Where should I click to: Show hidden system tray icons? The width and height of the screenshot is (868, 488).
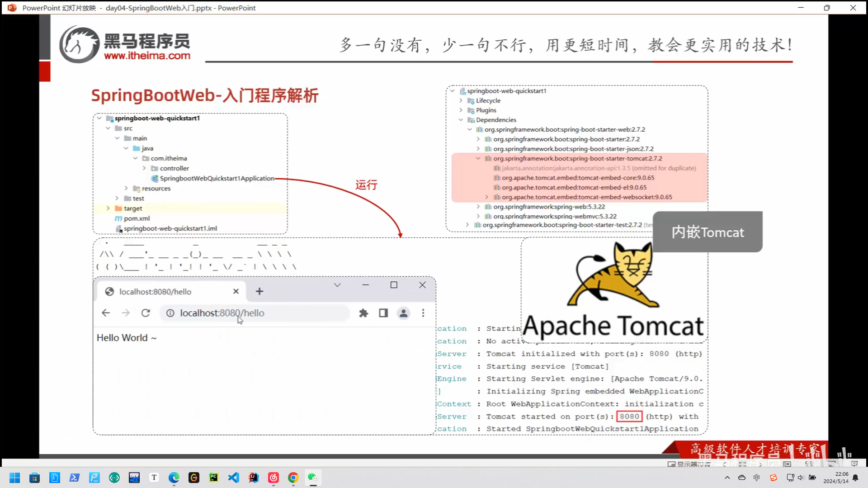pyautogui.click(x=727, y=478)
